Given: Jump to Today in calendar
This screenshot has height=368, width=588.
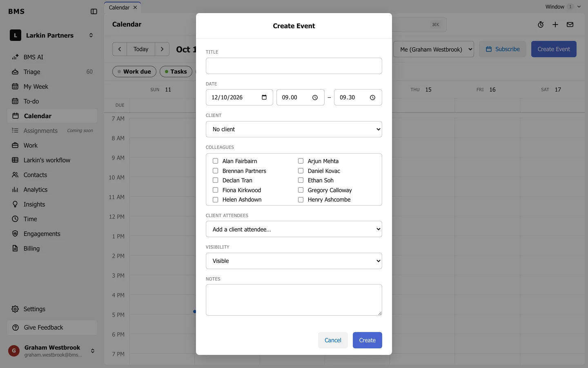Looking at the screenshot, I should pos(141,49).
